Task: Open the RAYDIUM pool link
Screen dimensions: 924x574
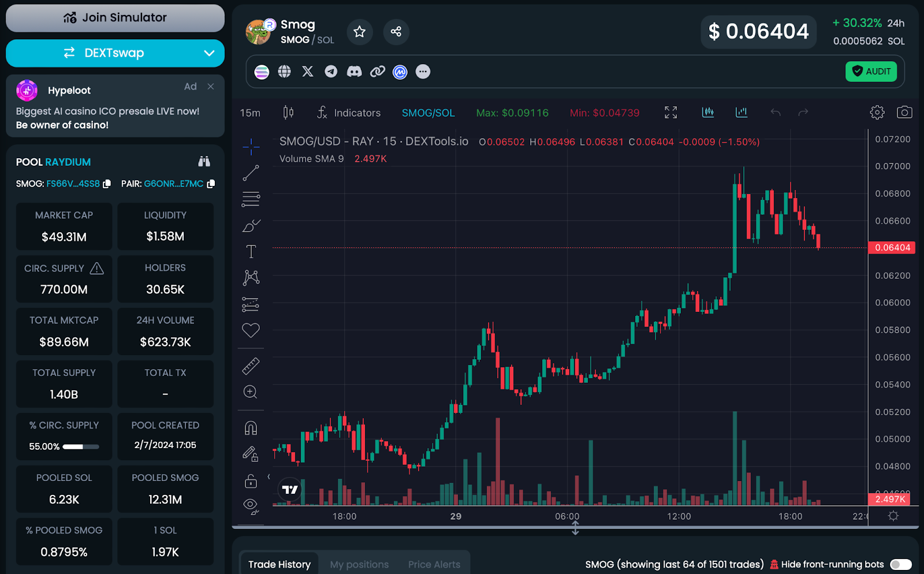Action: [68, 162]
